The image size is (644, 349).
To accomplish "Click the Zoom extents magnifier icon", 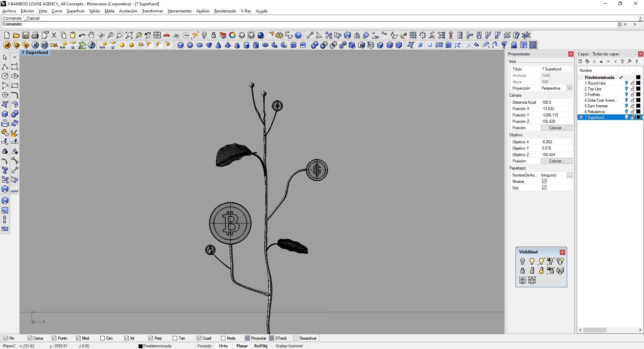I will coord(129,35).
